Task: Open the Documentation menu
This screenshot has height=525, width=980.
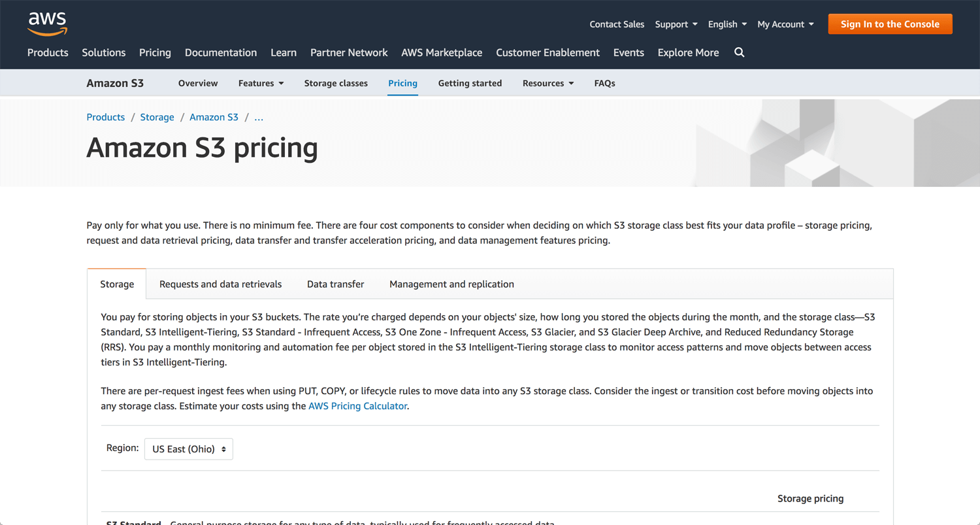Action: coord(221,52)
